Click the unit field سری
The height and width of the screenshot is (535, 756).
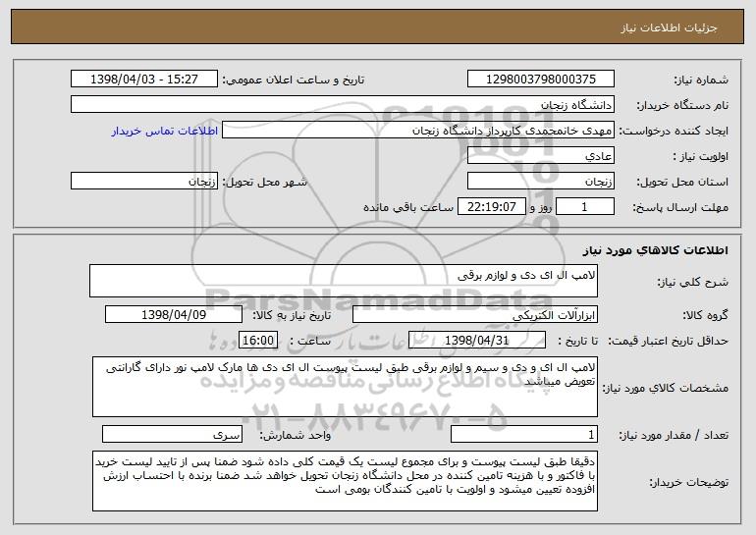[172, 434]
